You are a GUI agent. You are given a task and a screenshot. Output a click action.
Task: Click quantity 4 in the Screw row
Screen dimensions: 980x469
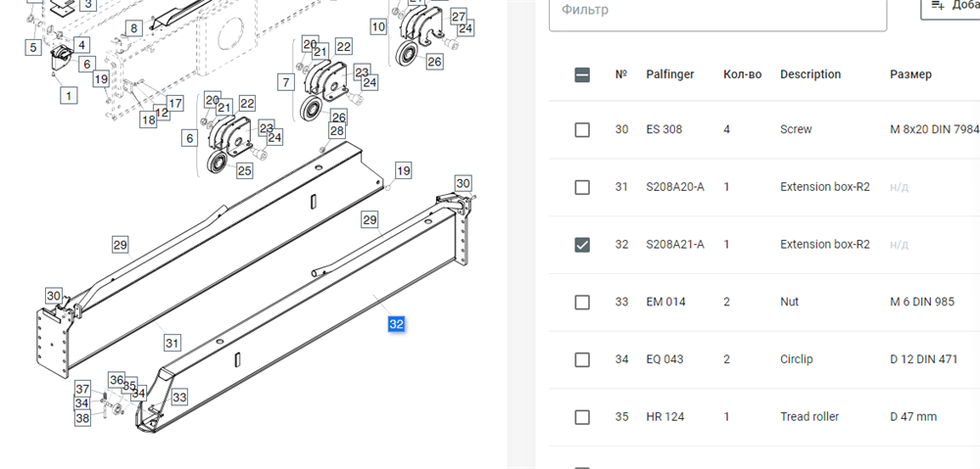pyautogui.click(x=726, y=129)
